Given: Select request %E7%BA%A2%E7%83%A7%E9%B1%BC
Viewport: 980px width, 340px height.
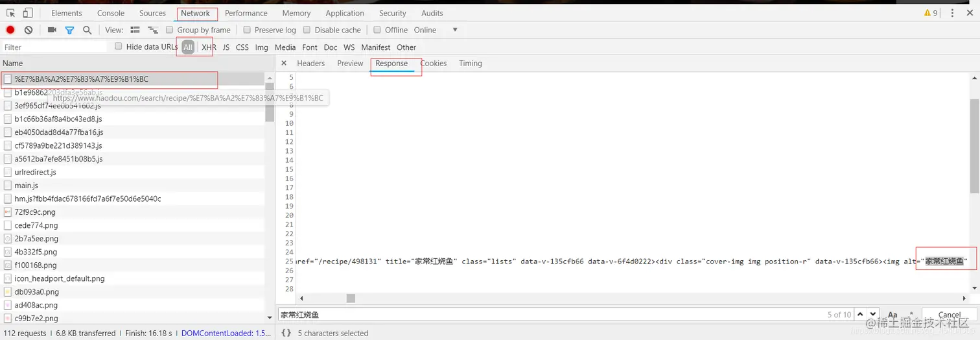Looking at the screenshot, I should point(132,79).
